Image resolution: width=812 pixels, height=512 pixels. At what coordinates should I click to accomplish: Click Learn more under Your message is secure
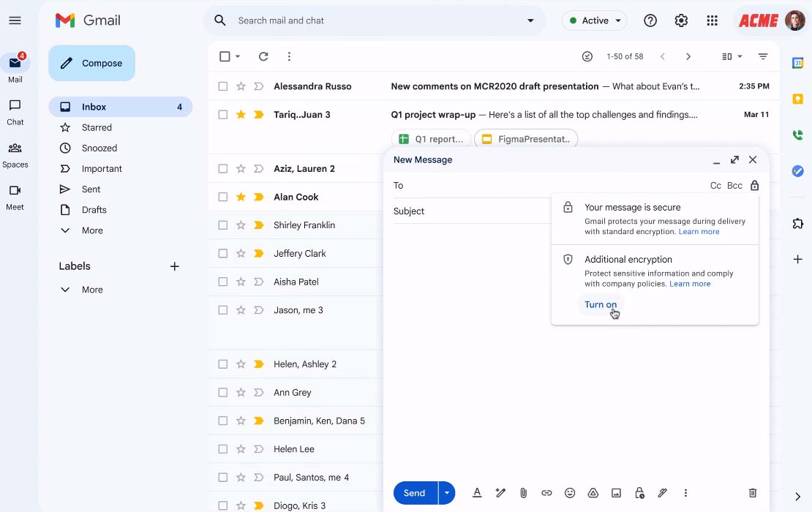[x=699, y=231]
